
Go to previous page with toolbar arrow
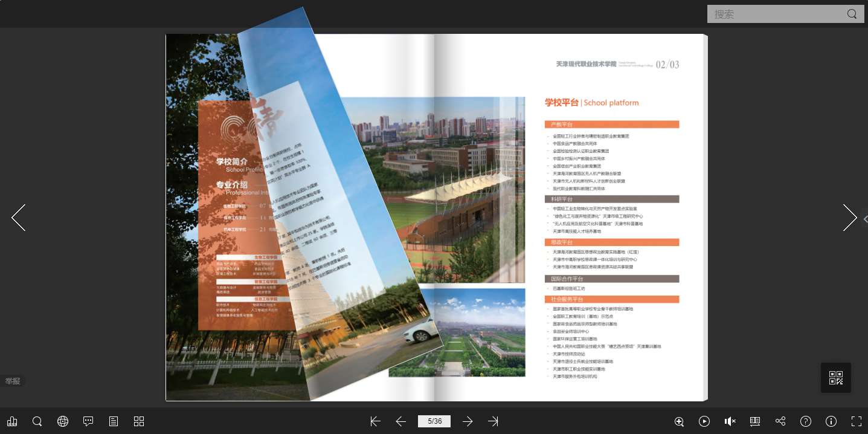coord(400,421)
